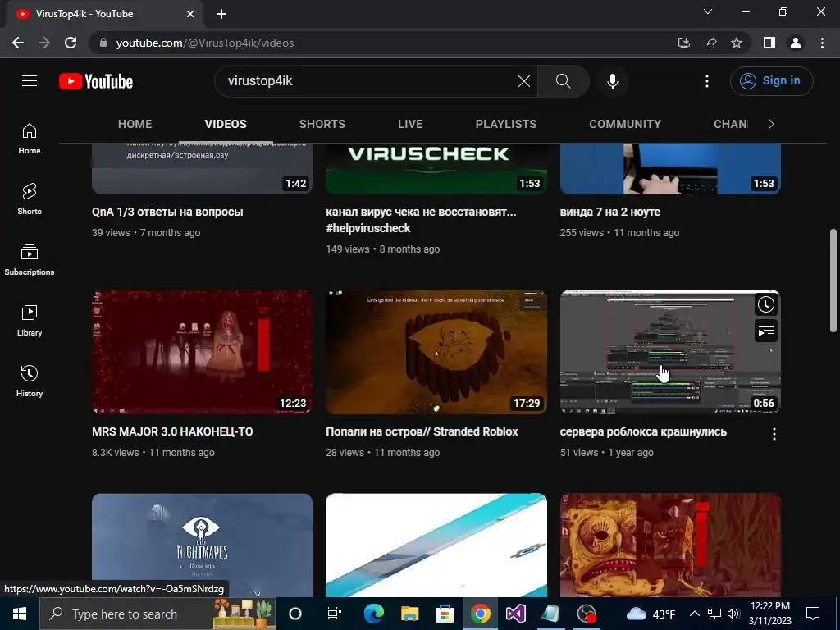Screen dimensions: 840x630
Task: Switch to the HOME channel tab
Action: click(135, 124)
